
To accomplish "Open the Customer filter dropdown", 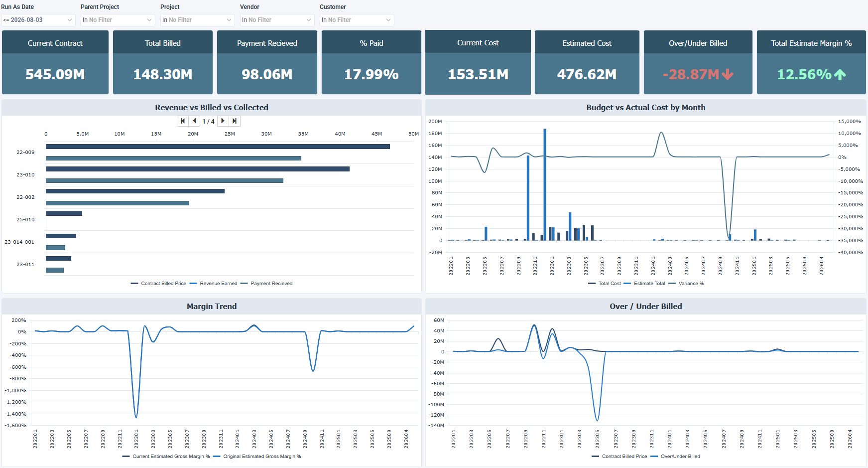I will click(357, 20).
